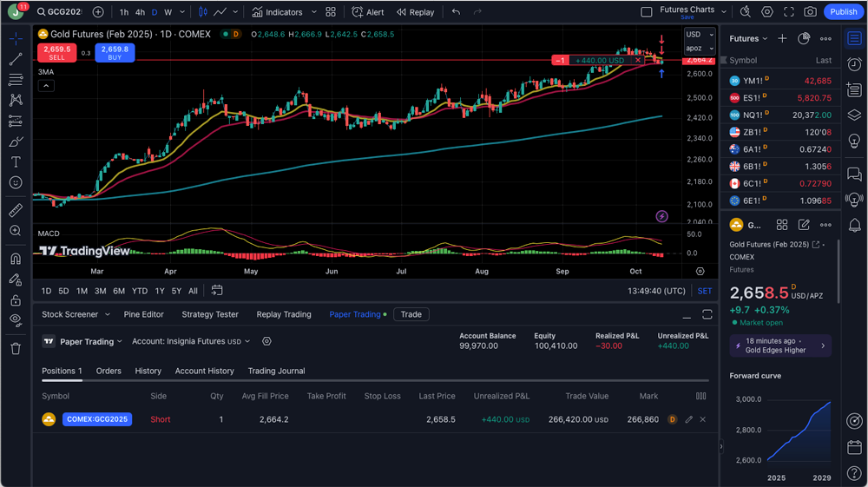Open chart settings gear

tap(766, 11)
